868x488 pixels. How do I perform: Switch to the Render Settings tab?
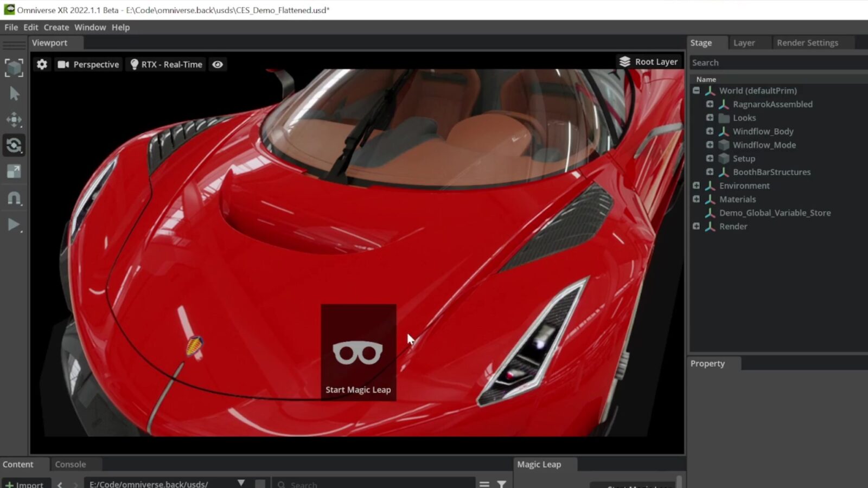807,43
